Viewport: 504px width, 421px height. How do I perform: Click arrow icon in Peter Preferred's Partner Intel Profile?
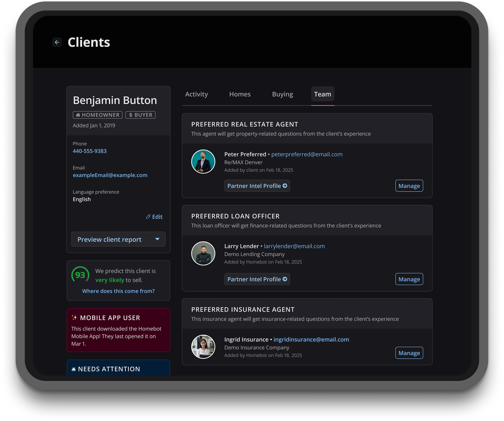pos(285,186)
